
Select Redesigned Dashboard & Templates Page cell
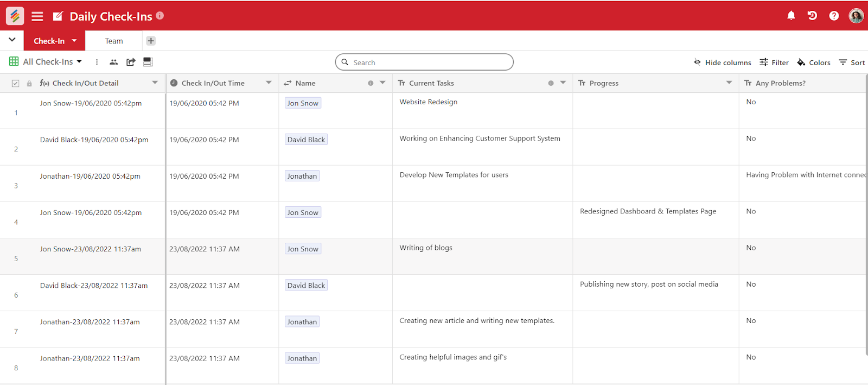(655, 220)
